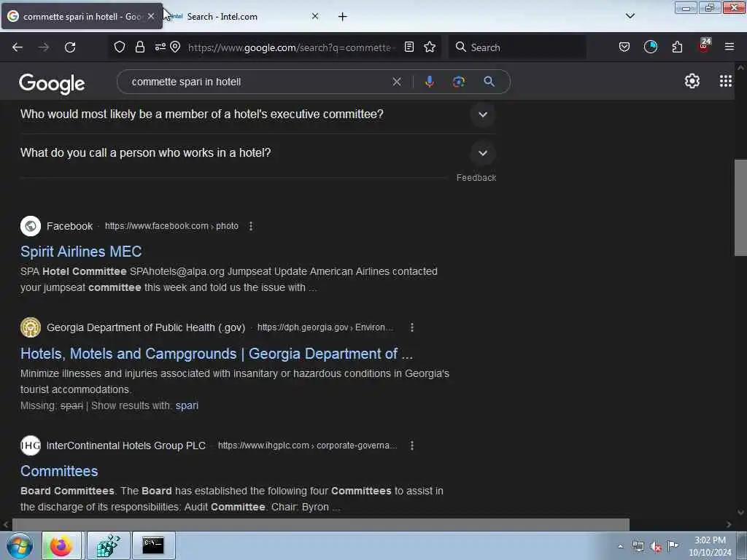747x560 pixels.
Task: Click the Firefox address bar URL
Action: tap(290, 47)
